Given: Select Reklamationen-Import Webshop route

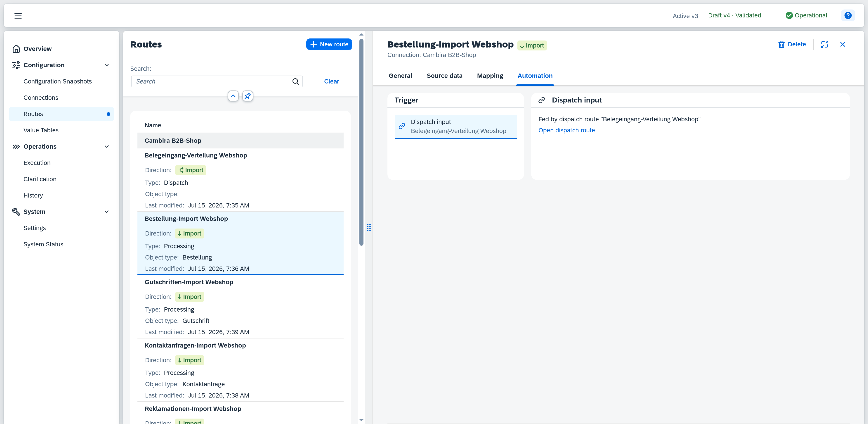Looking at the screenshot, I should coord(240,413).
